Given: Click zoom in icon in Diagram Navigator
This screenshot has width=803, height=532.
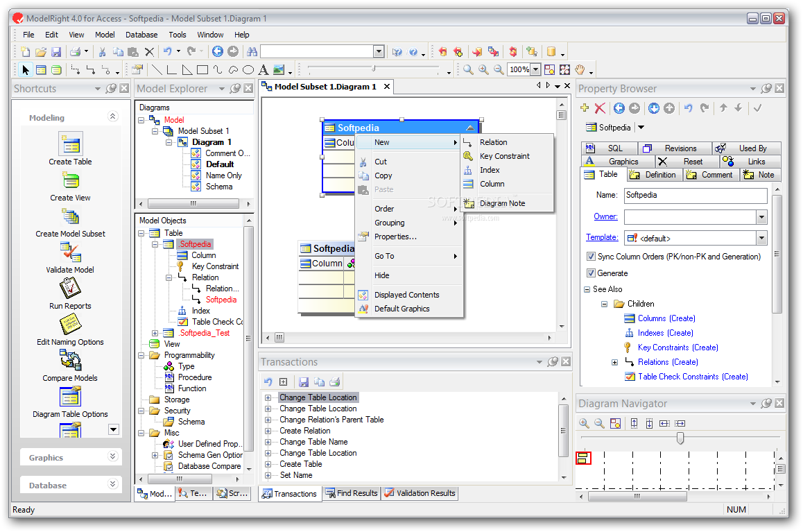Looking at the screenshot, I should point(584,423).
